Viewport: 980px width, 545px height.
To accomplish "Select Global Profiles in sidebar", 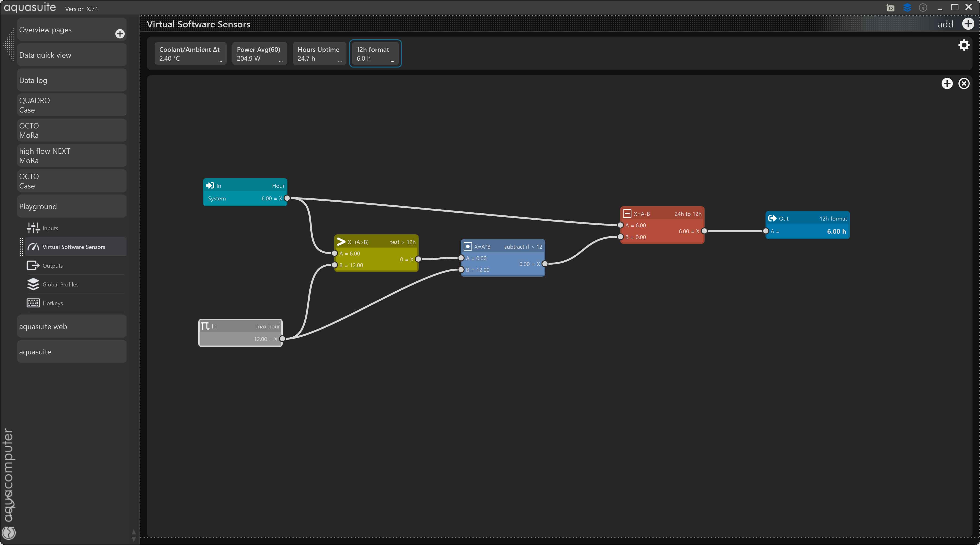I will [x=60, y=284].
